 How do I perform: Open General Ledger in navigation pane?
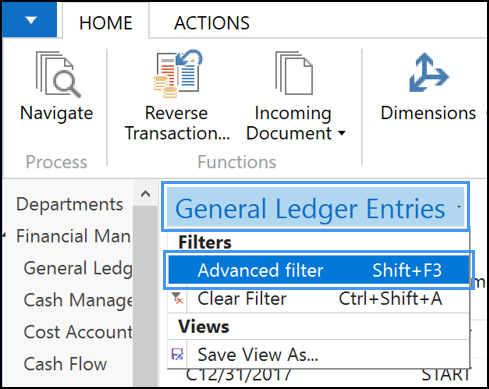point(78,268)
